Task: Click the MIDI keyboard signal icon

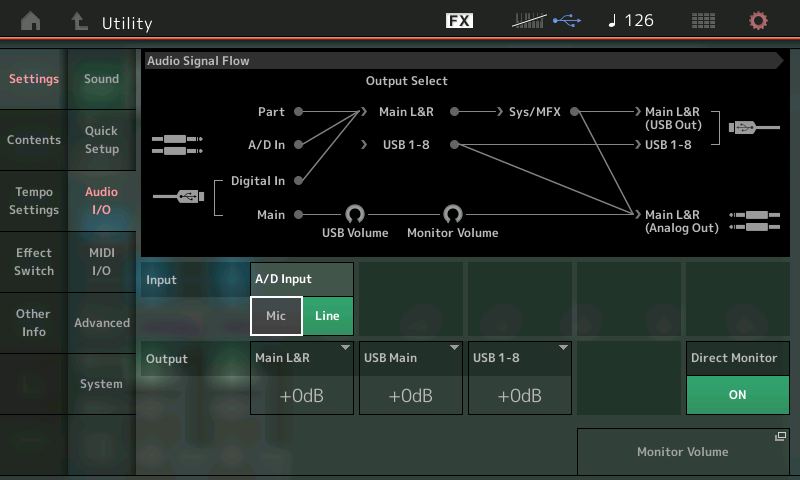Action: (x=529, y=20)
